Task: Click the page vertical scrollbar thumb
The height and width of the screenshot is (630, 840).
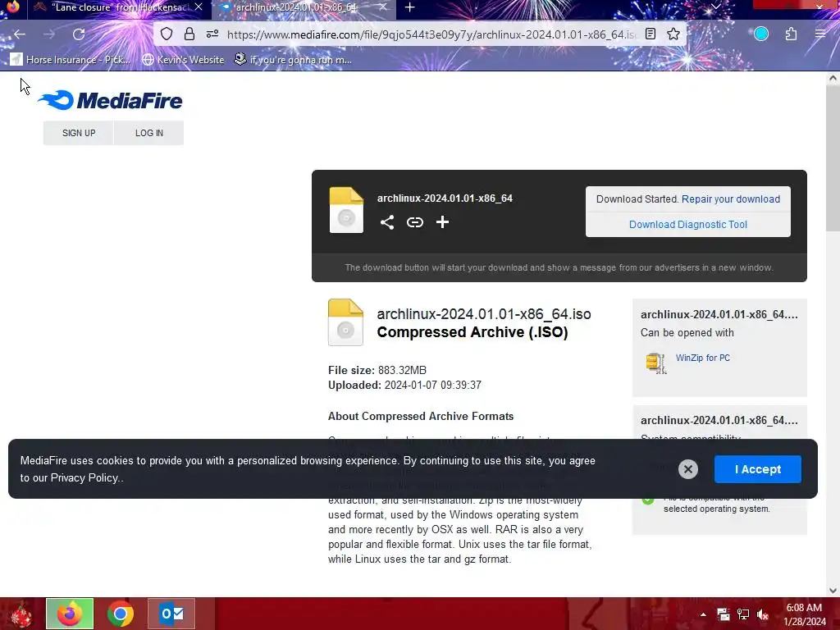Action: point(833,159)
